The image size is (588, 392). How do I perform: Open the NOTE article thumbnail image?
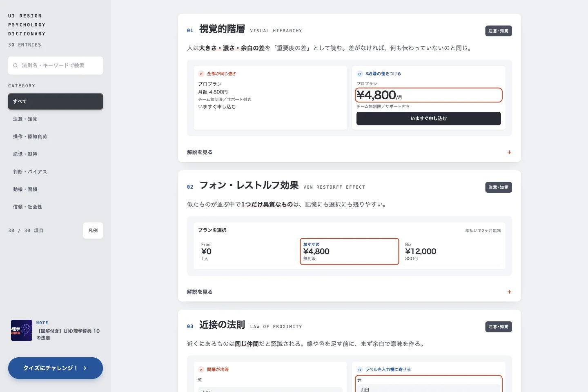pyautogui.click(x=22, y=330)
